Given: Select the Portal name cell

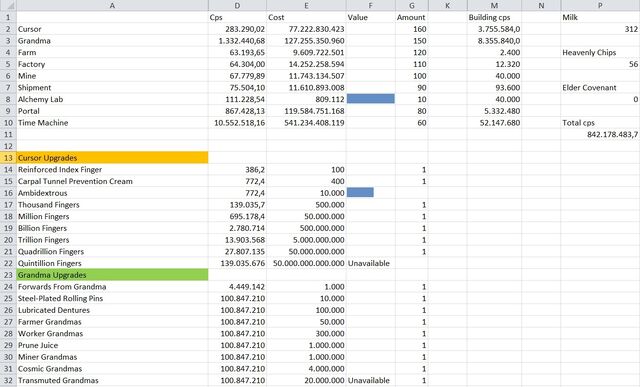Looking at the screenshot, I should (x=112, y=111).
